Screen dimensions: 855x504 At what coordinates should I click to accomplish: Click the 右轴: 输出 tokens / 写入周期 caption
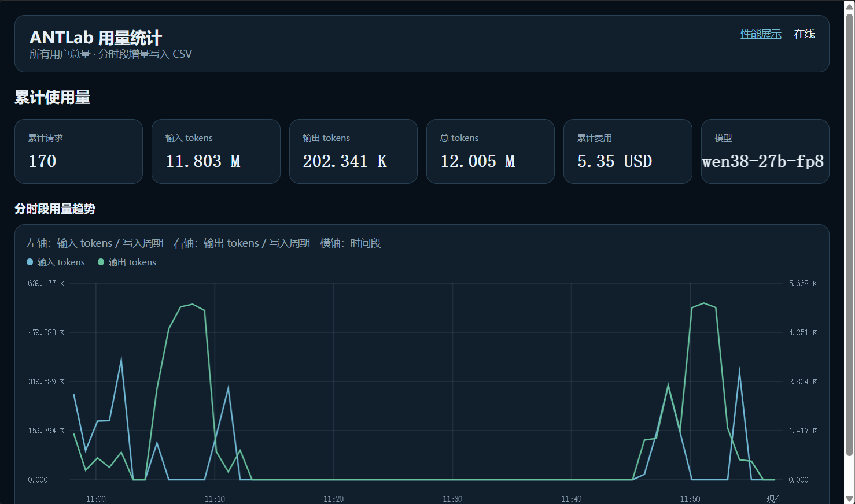242,243
